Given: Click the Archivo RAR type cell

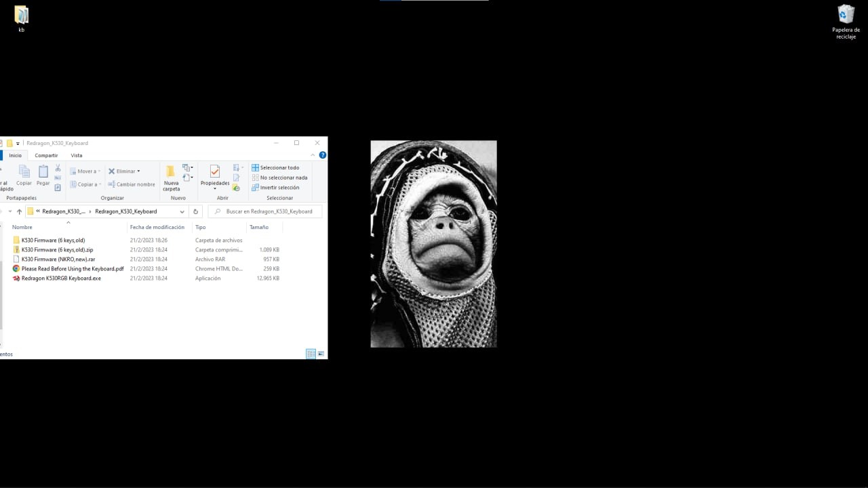Looking at the screenshot, I should coord(210,259).
